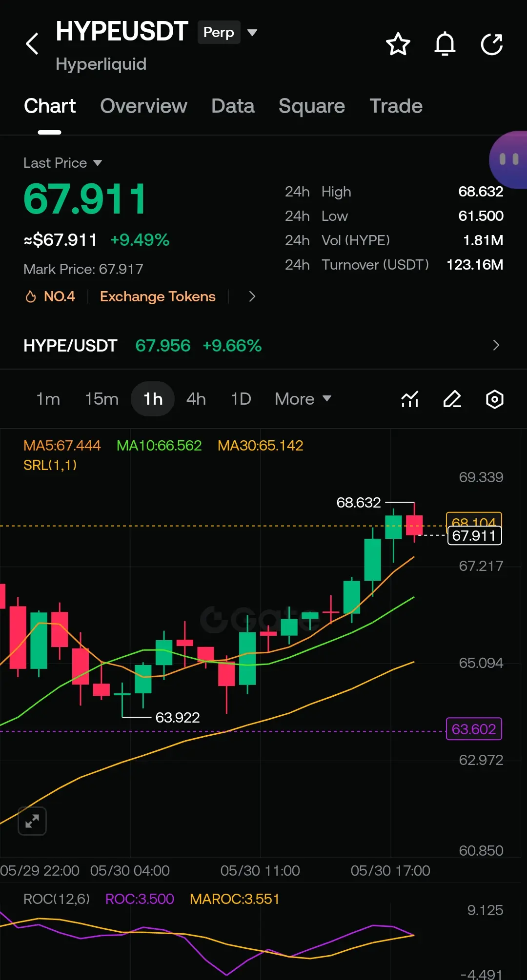The image size is (527, 980).
Task: Go back with the left arrow
Action: click(x=32, y=44)
